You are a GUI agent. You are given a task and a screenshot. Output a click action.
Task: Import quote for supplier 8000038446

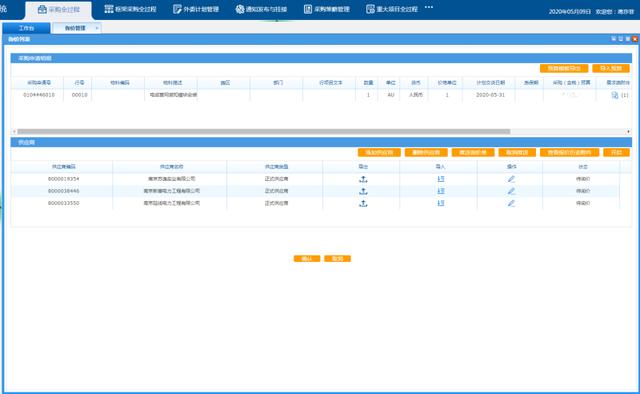[440, 191]
